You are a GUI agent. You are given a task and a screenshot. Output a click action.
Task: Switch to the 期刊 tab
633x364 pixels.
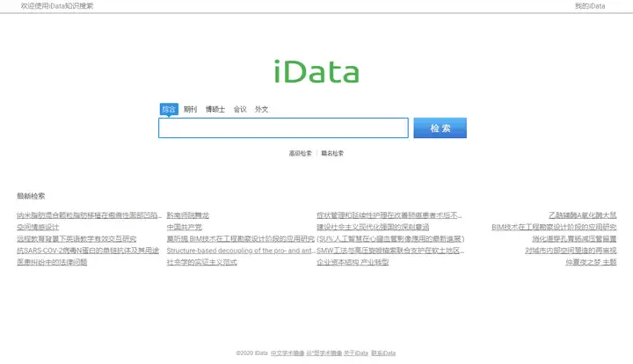[x=190, y=109]
